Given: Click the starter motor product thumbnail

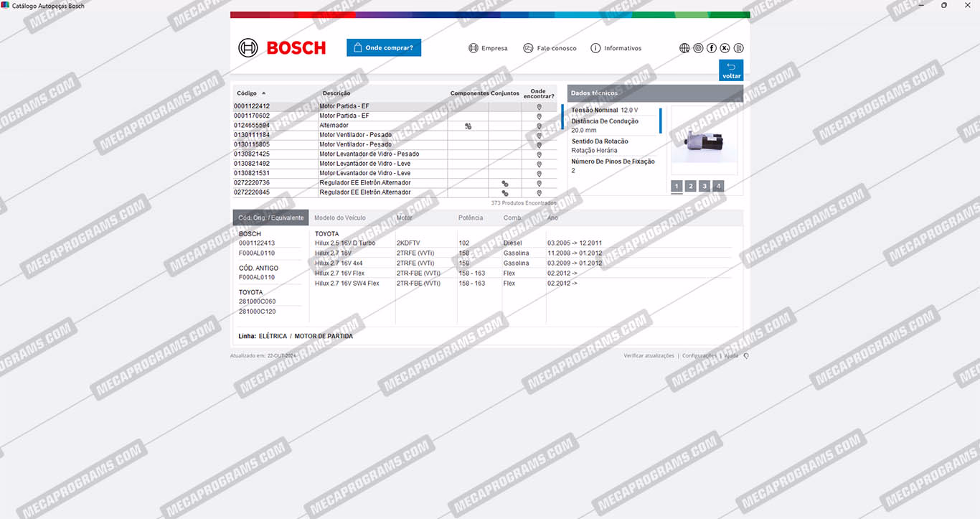Looking at the screenshot, I should click(x=703, y=141).
